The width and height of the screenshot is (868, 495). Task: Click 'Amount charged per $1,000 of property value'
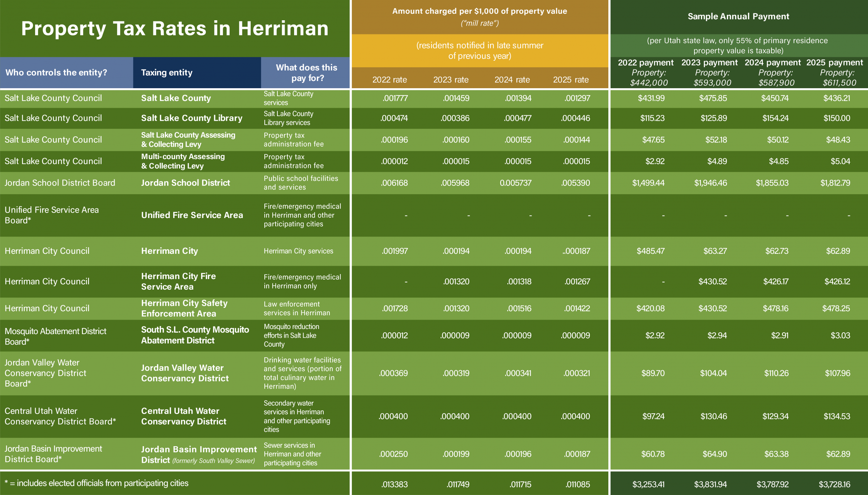tap(480, 11)
